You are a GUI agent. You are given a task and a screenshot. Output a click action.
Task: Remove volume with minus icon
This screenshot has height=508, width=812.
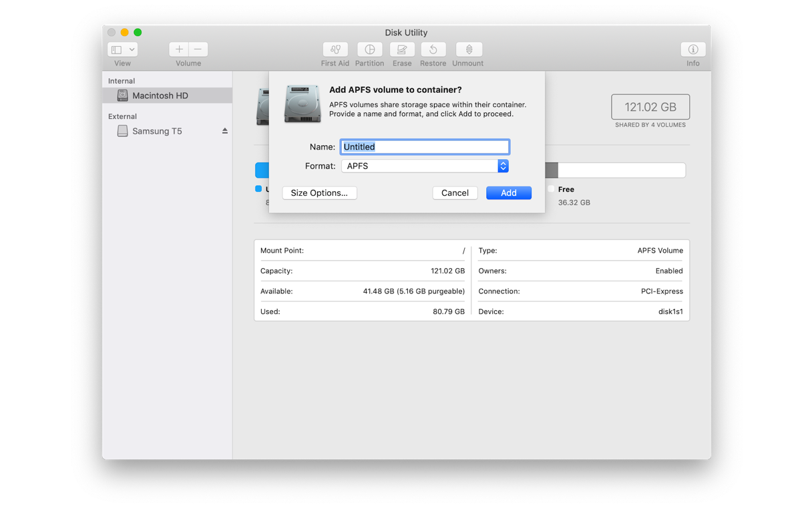click(198, 49)
